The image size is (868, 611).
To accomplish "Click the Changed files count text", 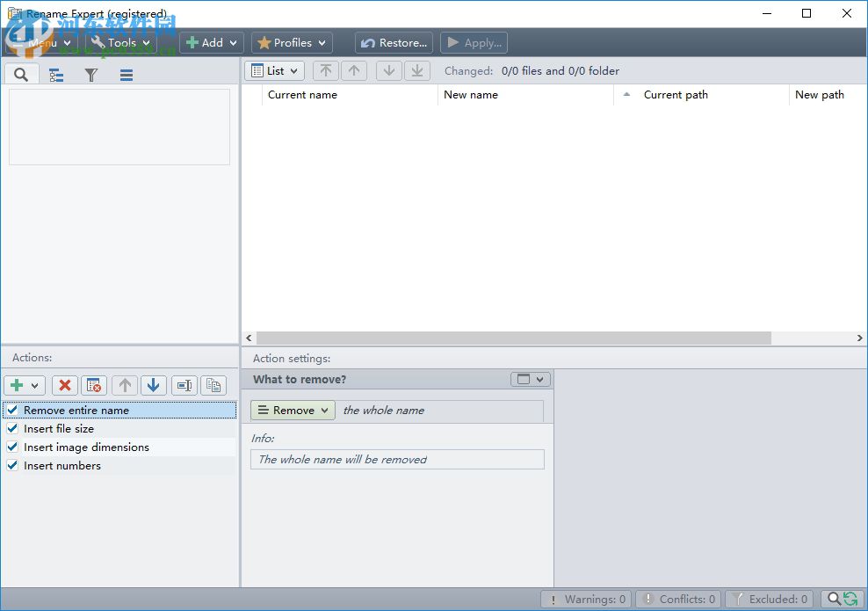I will (561, 71).
